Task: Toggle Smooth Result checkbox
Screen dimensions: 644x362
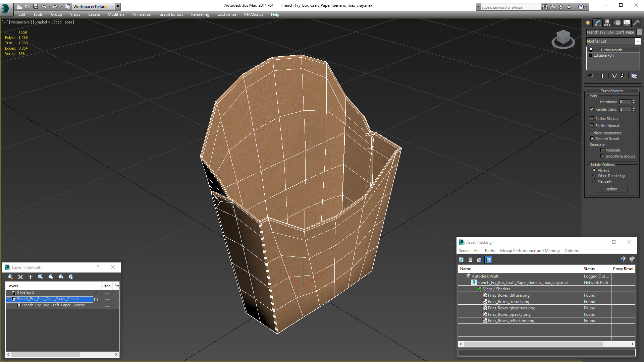Action: pyautogui.click(x=592, y=139)
